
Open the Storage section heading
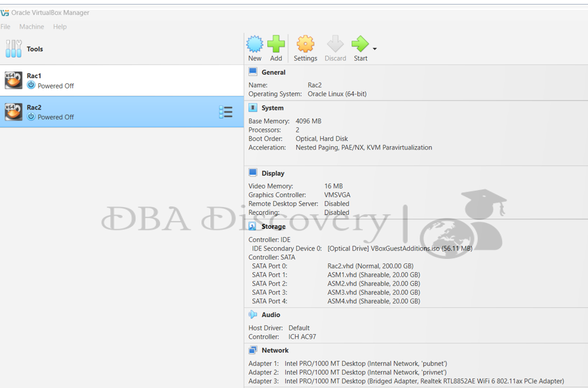[x=273, y=226]
